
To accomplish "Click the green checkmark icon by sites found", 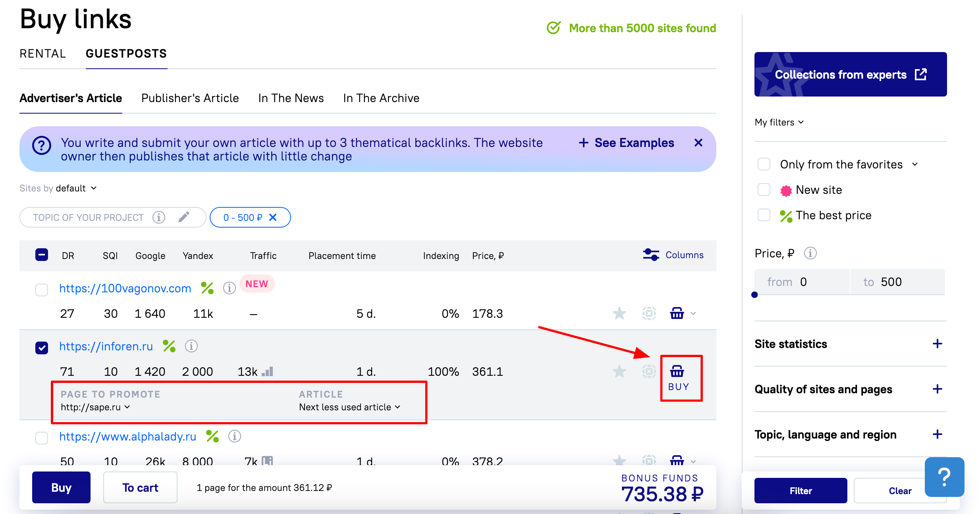I will pos(554,28).
